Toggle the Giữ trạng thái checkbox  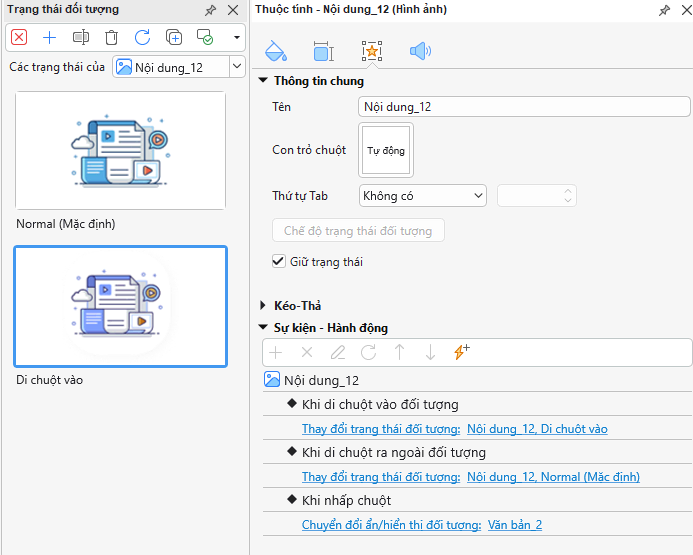279,261
